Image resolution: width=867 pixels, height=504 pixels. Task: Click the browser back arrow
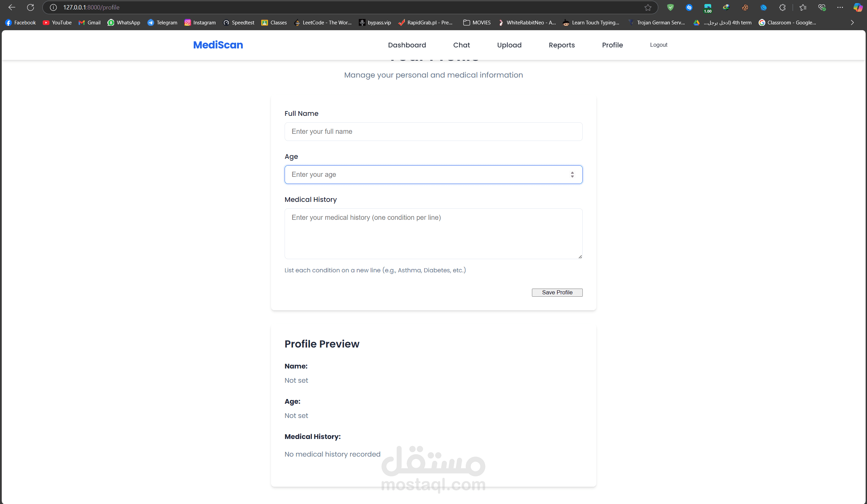click(12, 7)
